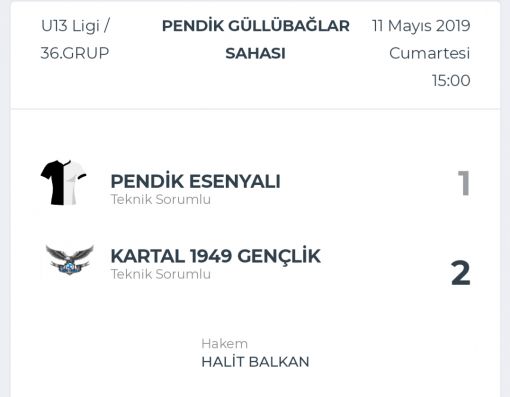This screenshot has height=397, width=510.
Task: Click the 11 Mayıs 2019 date text
Action: tap(421, 26)
